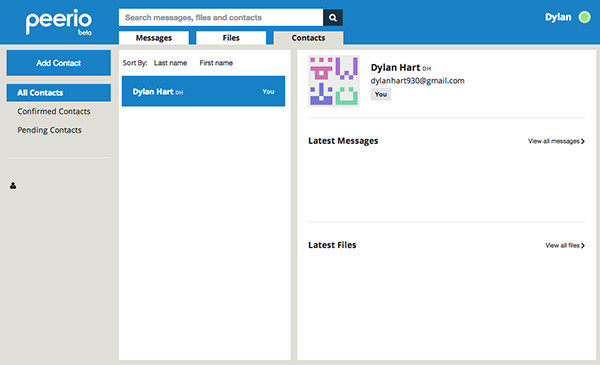Screen dimensions: 600x365
Task: Click the Latest Messages heading
Action: click(343, 141)
